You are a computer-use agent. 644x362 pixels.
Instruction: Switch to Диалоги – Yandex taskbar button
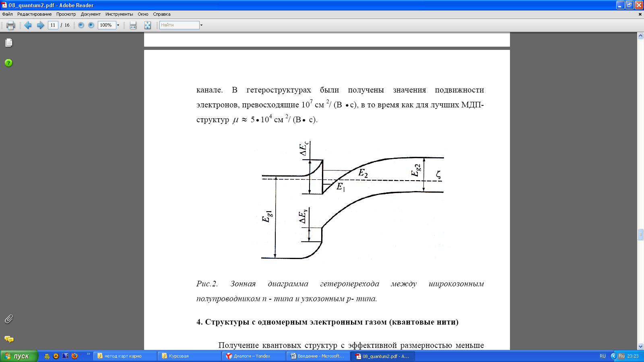click(x=253, y=356)
